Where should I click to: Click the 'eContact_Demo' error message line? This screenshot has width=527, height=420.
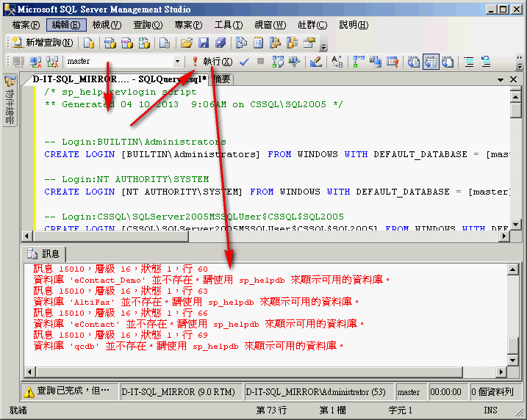pos(212,280)
